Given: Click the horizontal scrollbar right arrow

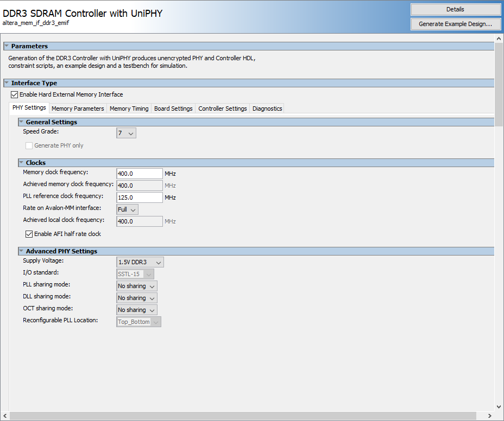Looking at the screenshot, I should (x=490, y=416).
